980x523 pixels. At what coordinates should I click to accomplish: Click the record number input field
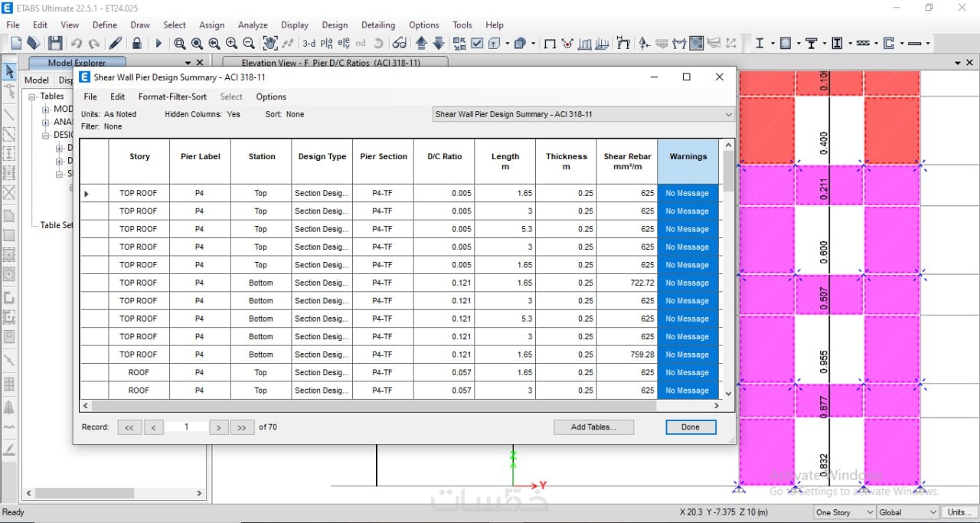click(186, 427)
